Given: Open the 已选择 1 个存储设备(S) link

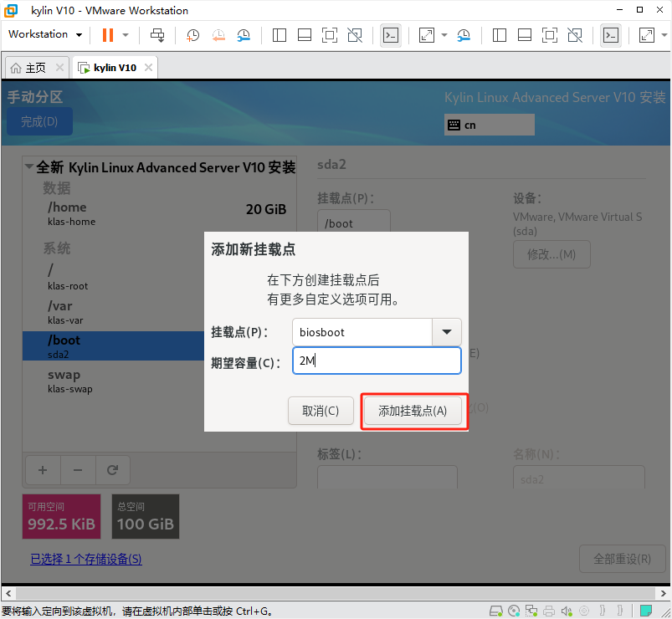Looking at the screenshot, I should pos(85,559).
